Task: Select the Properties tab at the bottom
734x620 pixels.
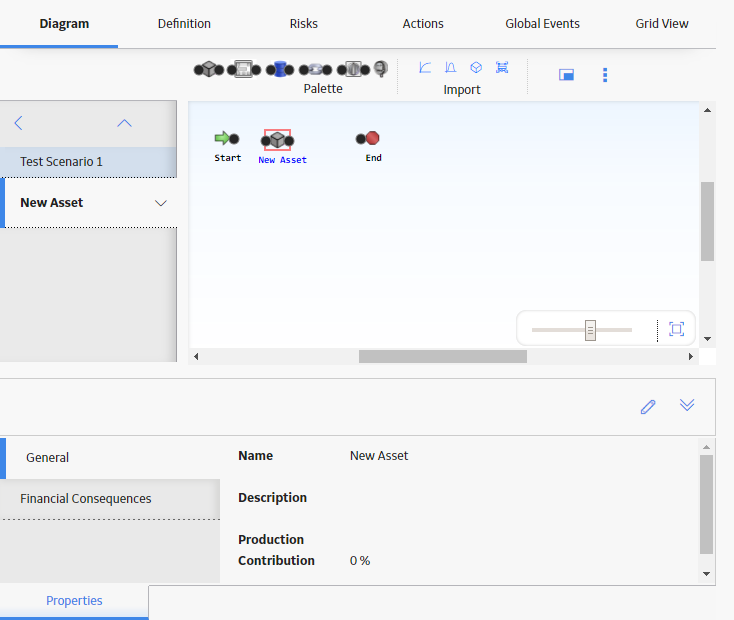Action: pos(74,601)
